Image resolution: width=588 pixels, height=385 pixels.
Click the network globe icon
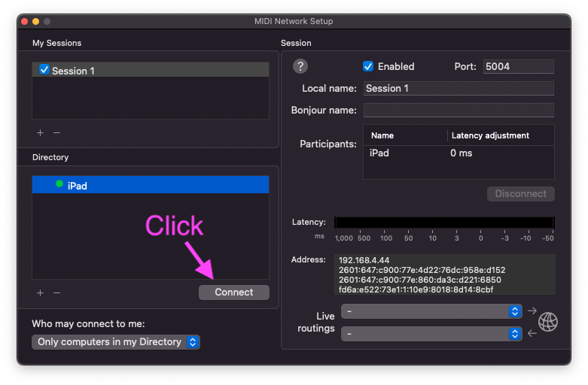tap(548, 322)
